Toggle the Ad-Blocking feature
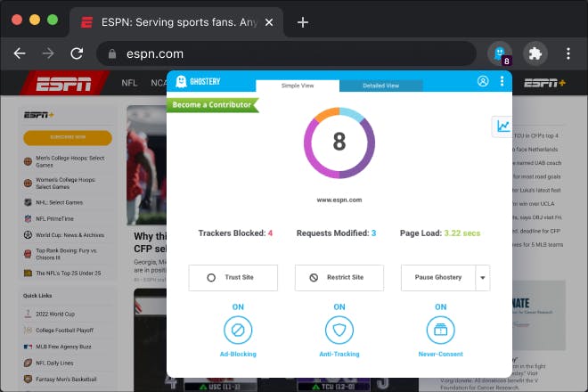 238,331
